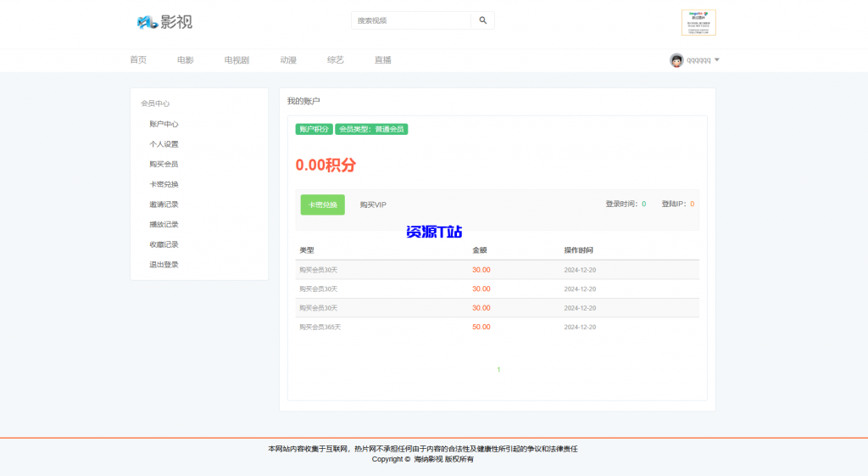Click the 购买VIP link
The image size is (868, 476).
pyautogui.click(x=373, y=204)
